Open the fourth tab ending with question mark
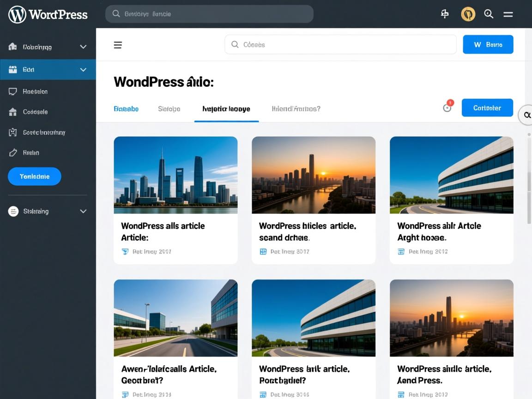 tap(296, 109)
